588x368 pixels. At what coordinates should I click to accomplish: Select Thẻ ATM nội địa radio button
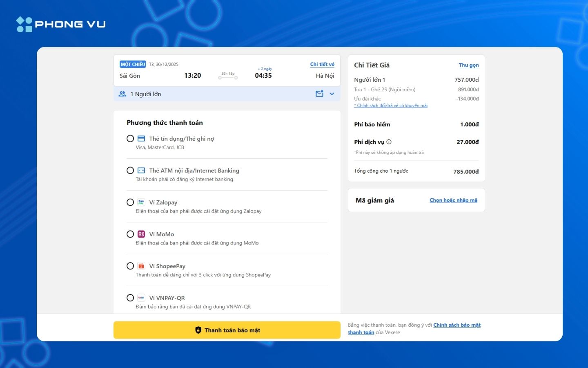[130, 171]
